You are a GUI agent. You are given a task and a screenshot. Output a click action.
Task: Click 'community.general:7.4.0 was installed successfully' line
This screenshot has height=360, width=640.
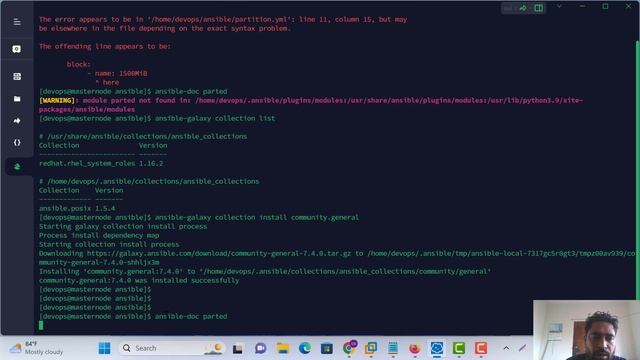(x=139, y=280)
